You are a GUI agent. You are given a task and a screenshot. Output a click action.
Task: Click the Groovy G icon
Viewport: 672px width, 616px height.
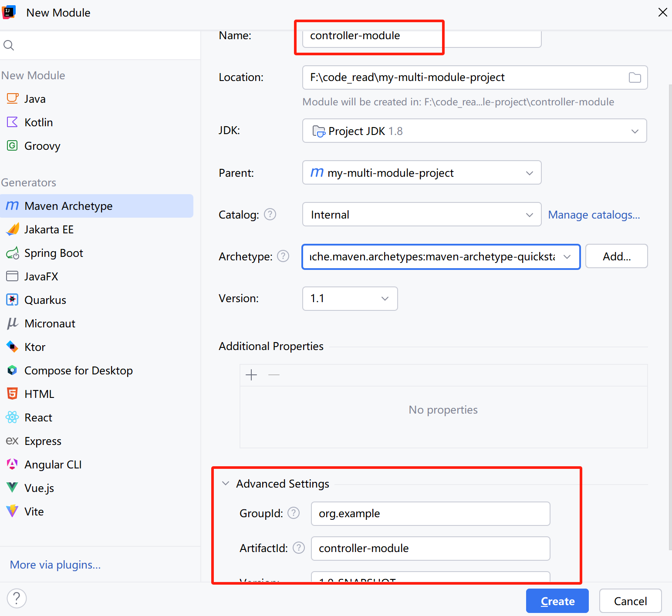13,145
